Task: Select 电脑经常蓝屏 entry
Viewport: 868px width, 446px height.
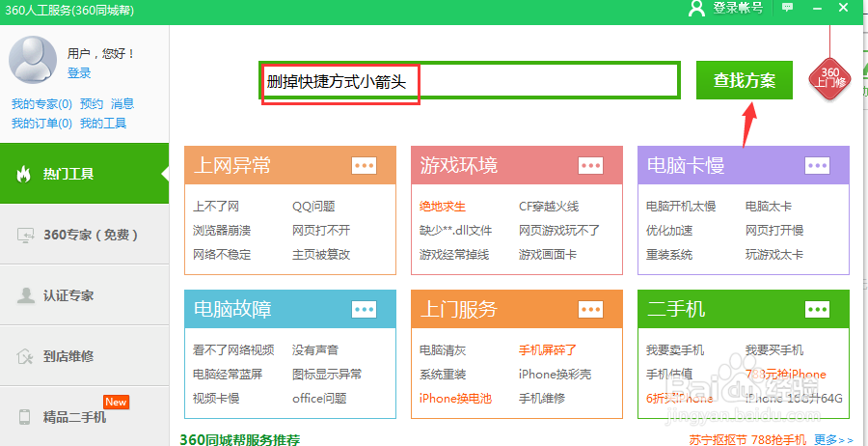Action: (228, 375)
